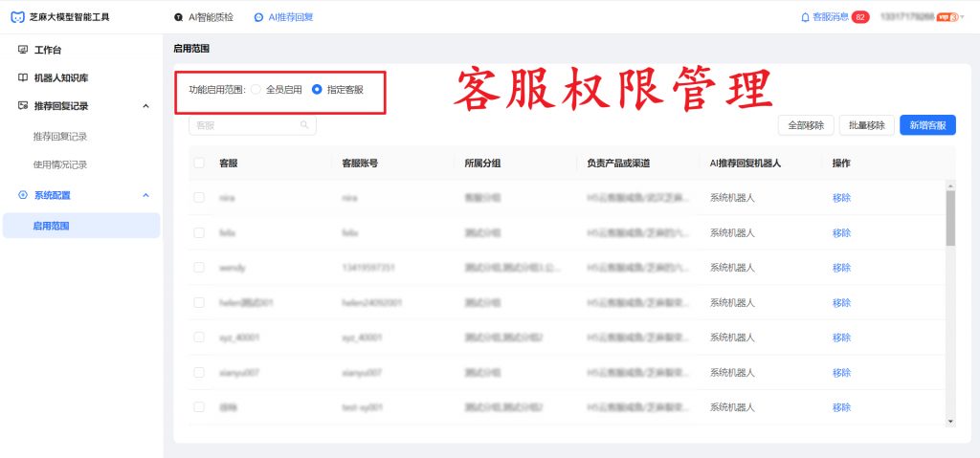Click the 工作台 monitor icon in the sidebar
980x458 pixels.
coord(23,50)
